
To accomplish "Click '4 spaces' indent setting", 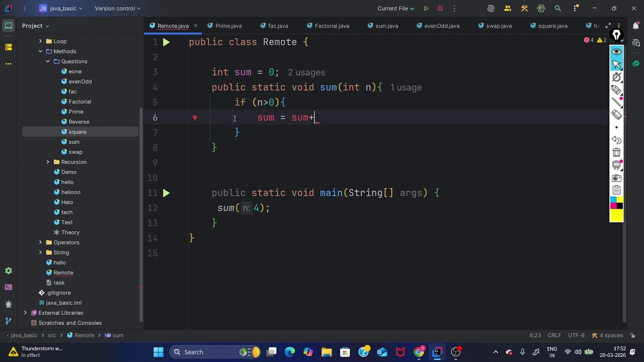I will click(x=607, y=335).
